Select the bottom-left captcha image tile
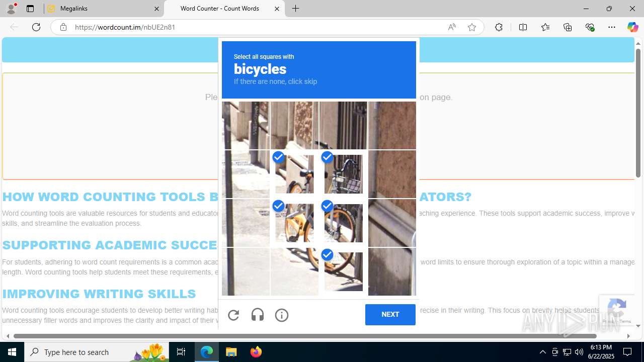 click(246, 271)
